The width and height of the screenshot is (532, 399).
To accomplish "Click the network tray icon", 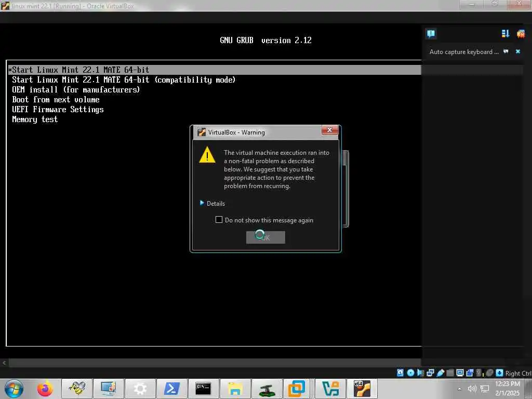I will click(x=485, y=389).
